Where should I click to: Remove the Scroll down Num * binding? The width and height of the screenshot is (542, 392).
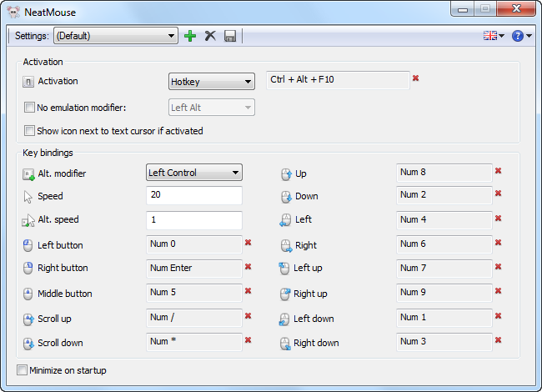tap(248, 340)
